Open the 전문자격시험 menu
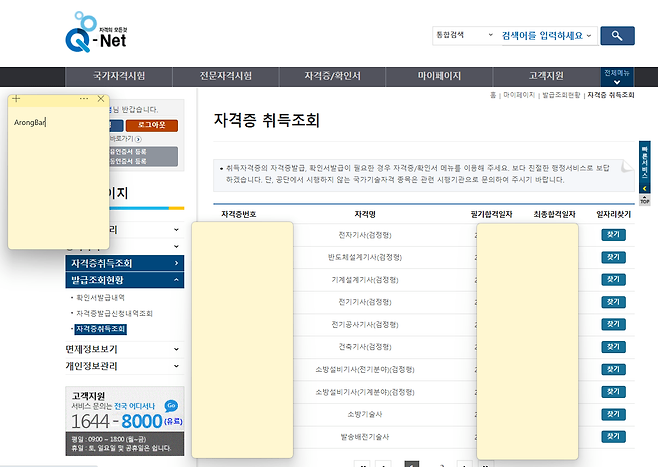The image size is (658, 467). [x=226, y=76]
